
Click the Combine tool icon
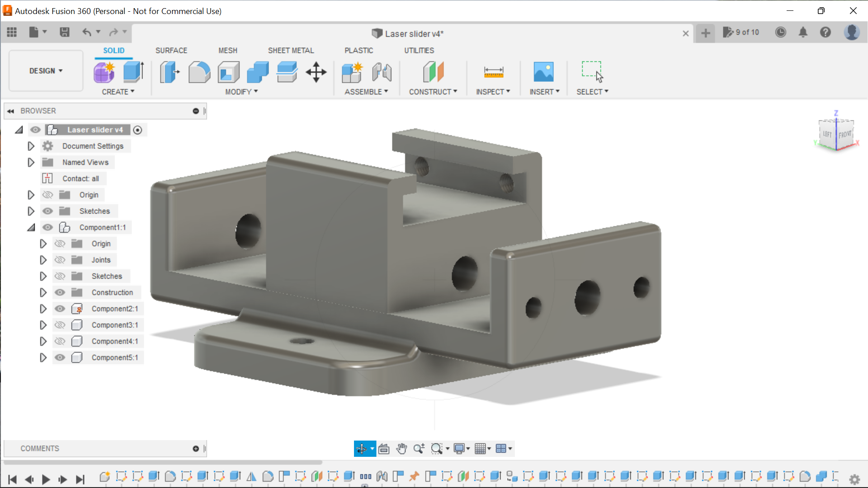(x=258, y=72)
